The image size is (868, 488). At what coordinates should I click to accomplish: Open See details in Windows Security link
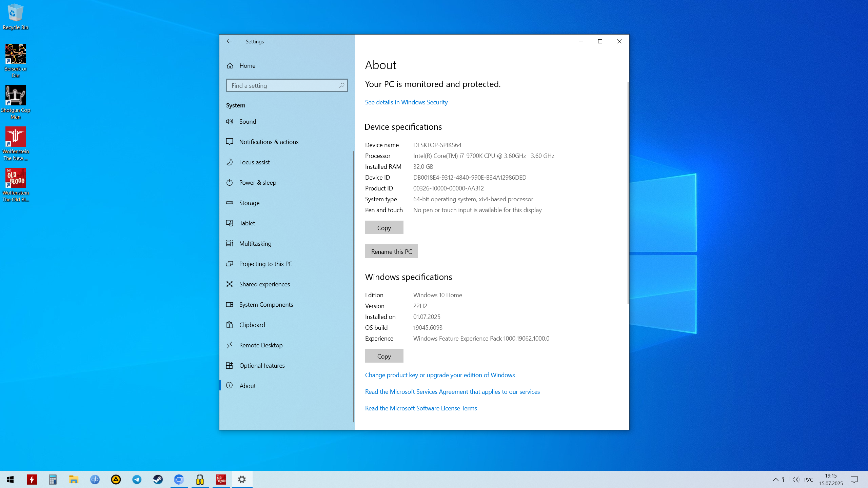pos(406,102)
